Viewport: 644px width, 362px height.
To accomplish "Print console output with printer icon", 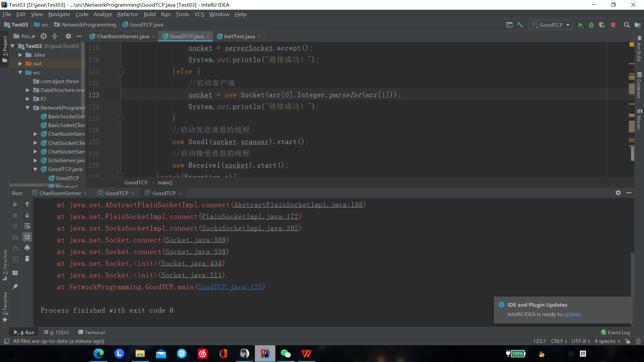I will (27, 248).
